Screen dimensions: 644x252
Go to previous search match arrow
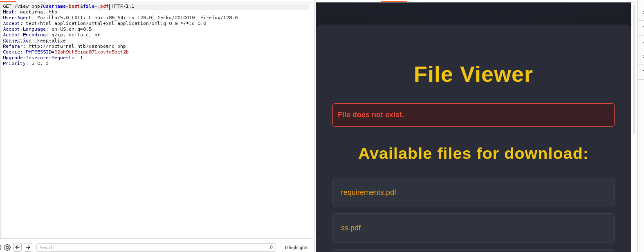[18, 247]
